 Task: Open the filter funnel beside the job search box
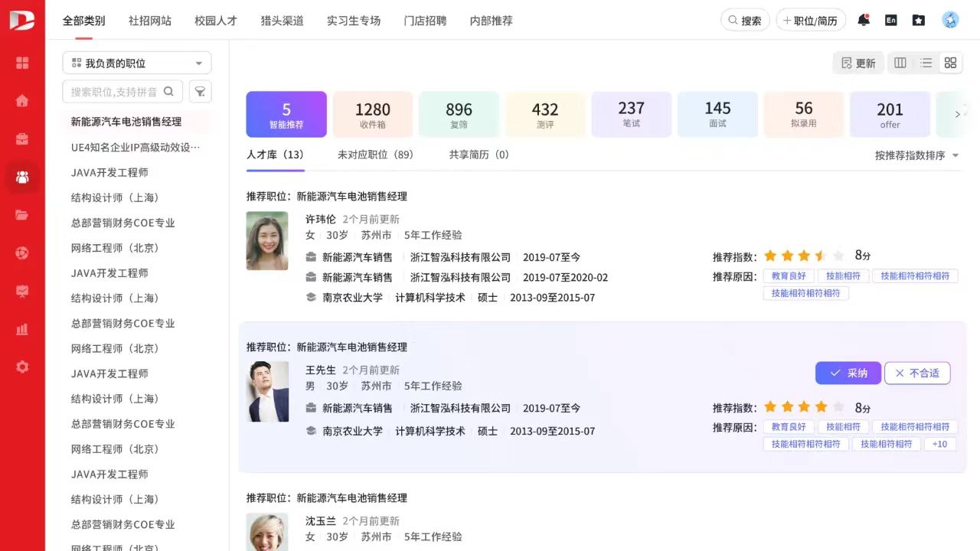[x=200, y=91]
